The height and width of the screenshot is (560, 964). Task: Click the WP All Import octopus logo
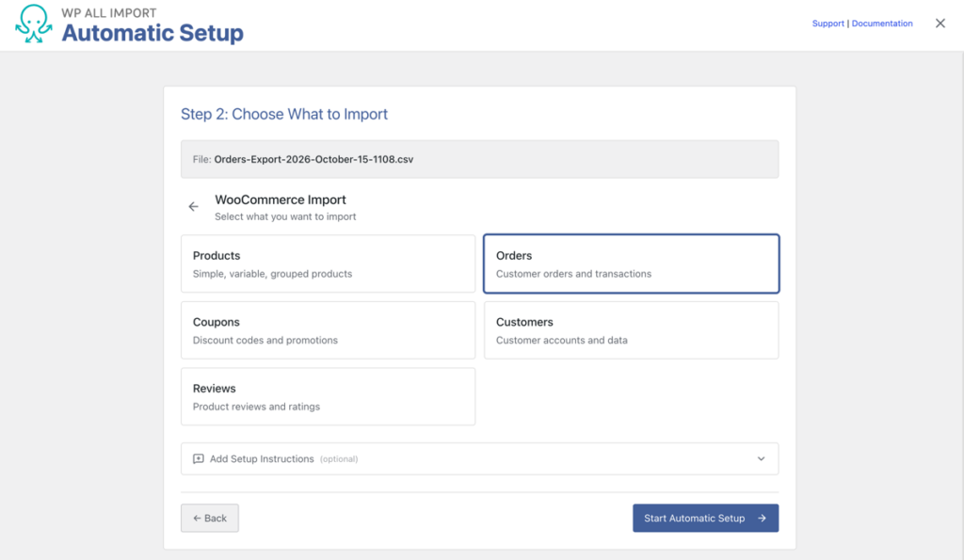coord(33,24)
